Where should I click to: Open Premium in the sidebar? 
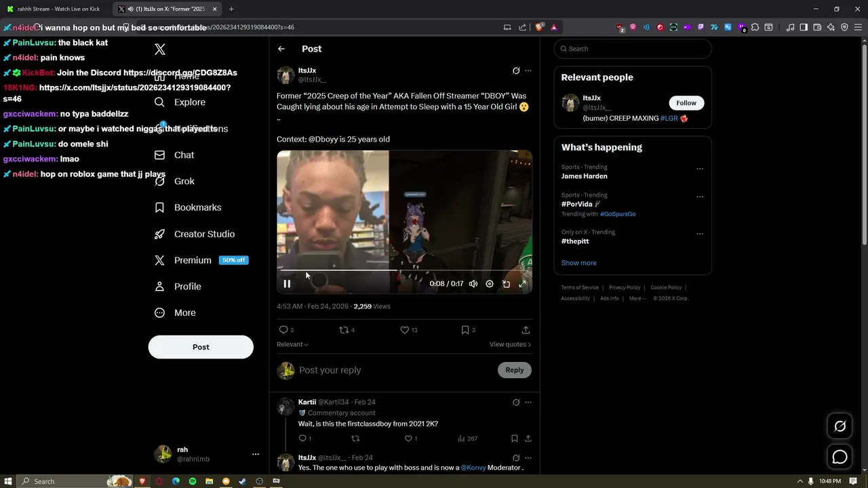pyautogui.click(x=201, y=260)
